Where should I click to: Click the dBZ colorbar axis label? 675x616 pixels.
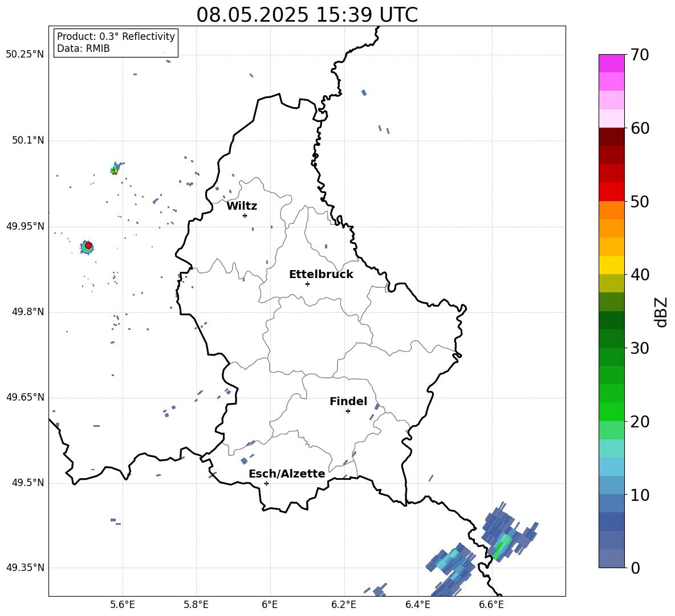coord(661,312)
